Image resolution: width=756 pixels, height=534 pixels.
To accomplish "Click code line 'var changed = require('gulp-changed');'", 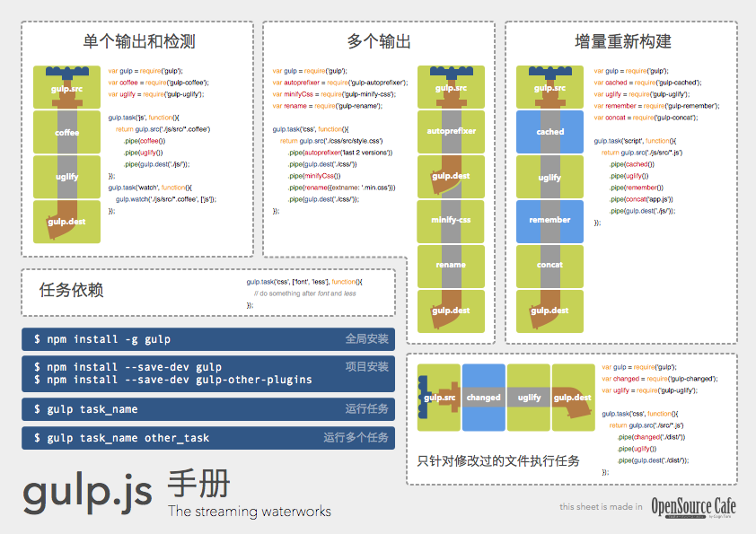I will click(x=660, y=379).
